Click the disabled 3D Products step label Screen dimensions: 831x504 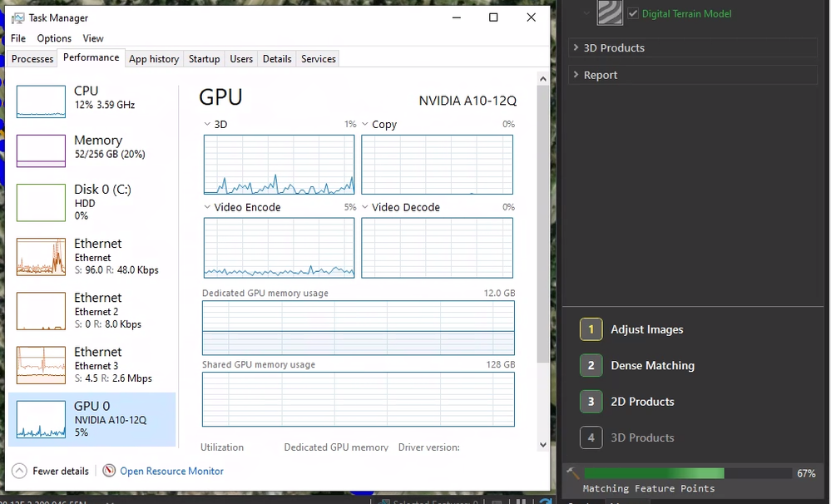click(x=642, y=437)
